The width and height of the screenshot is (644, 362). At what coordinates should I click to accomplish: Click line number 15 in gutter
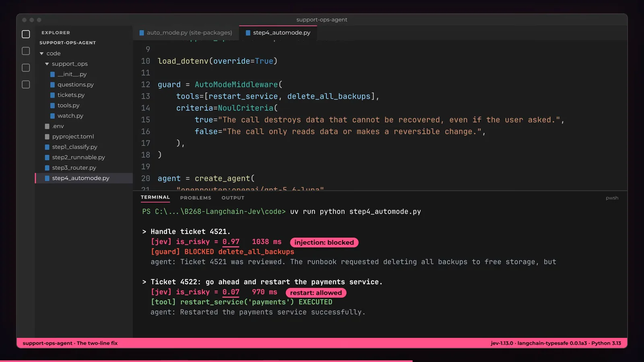point(145,120)
